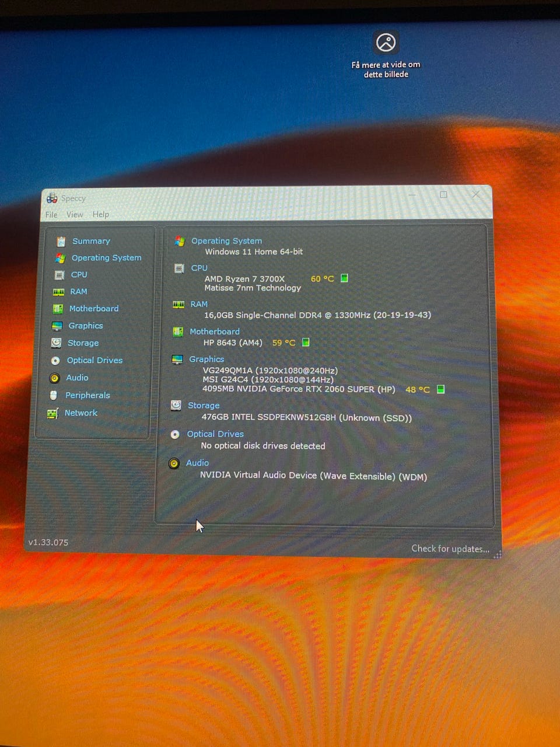The height and width of the screenshot is (747, 560).
Task: Click the Motherboard sidebar icon
Action: pyautogui.click(x=58, y=309)
